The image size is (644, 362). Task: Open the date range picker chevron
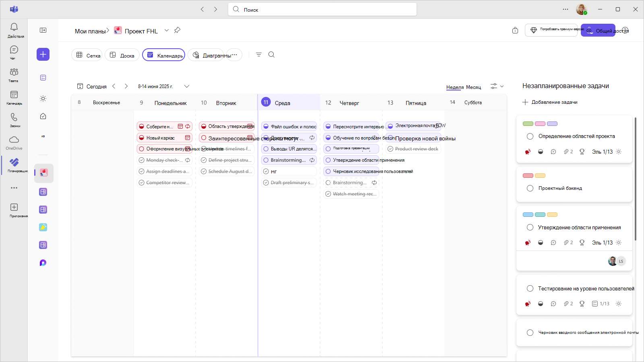[x=187, y=86]
